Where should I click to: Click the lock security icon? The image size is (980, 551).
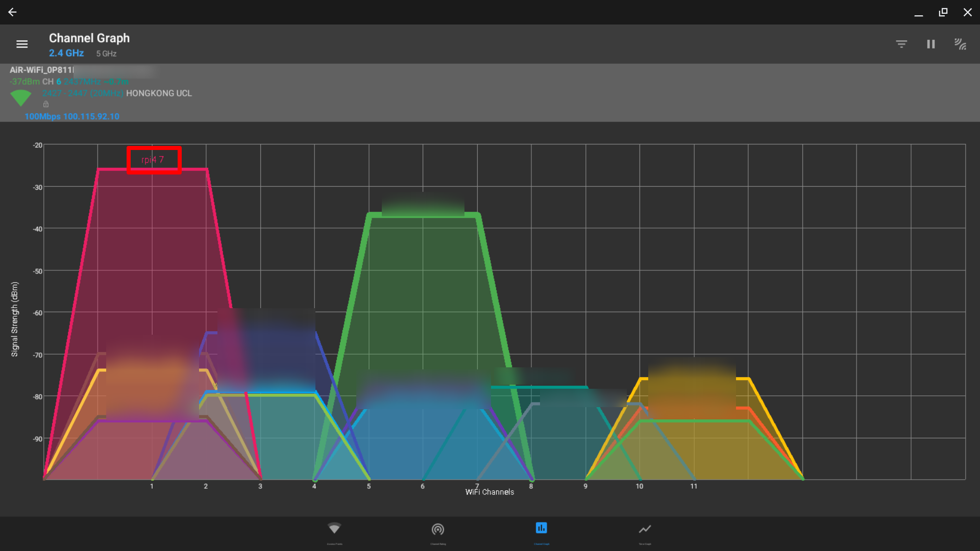click(46, 105)
